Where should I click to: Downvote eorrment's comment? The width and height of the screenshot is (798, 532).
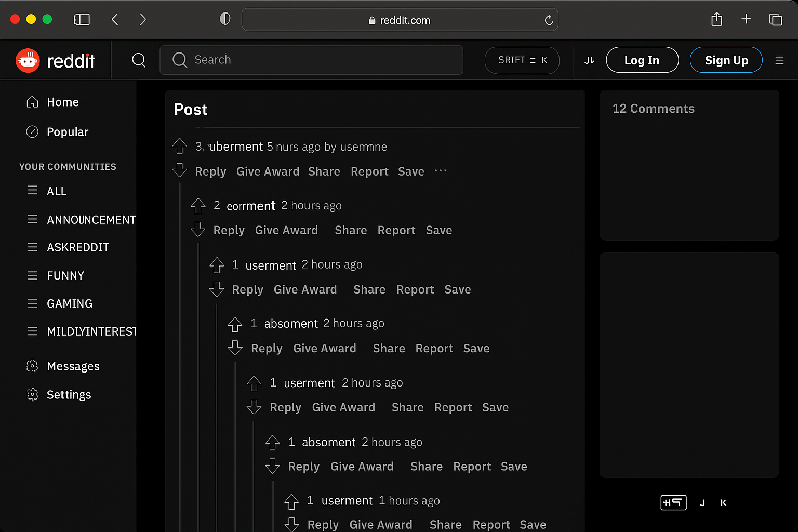(x=198, y=230)
